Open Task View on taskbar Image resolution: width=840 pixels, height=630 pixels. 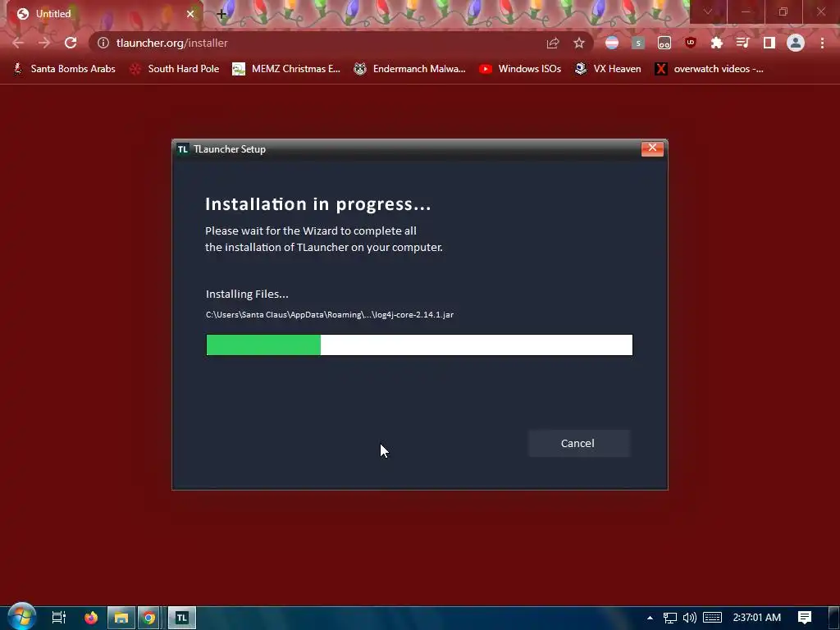(58, 618)
